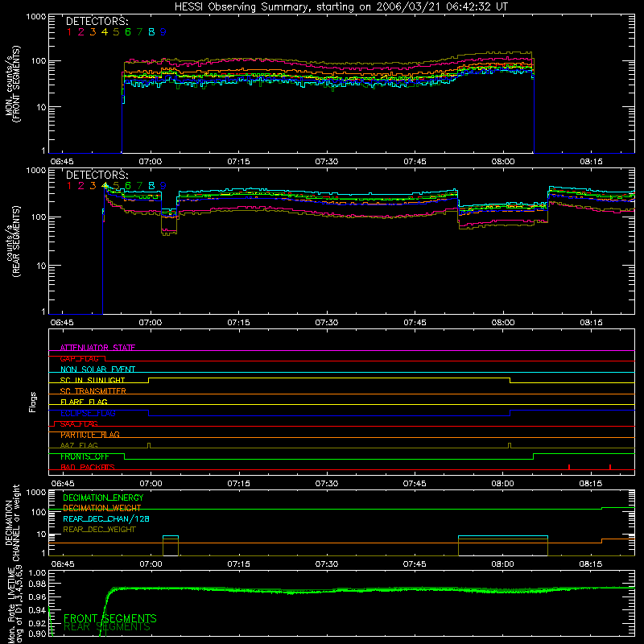
Task: Click the 1000 tick on front segments y-axis
Action: coord(36,17)
